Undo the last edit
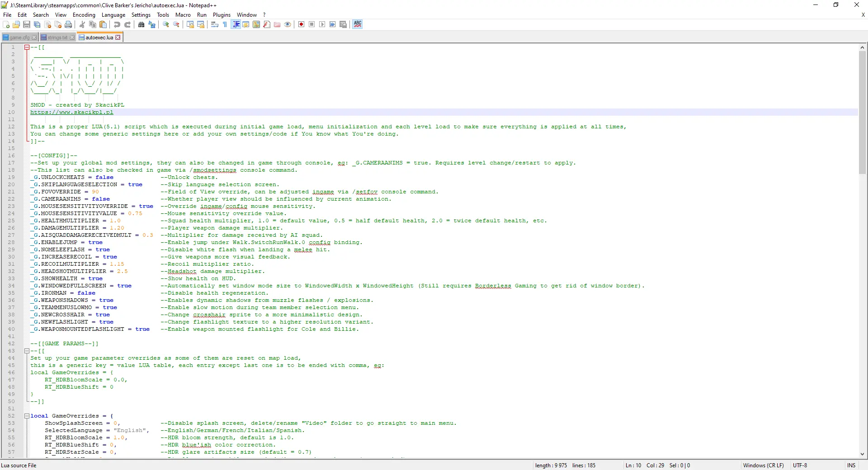Image resolution: width=868 pixels, height=470 pixels. pos(117,24)
